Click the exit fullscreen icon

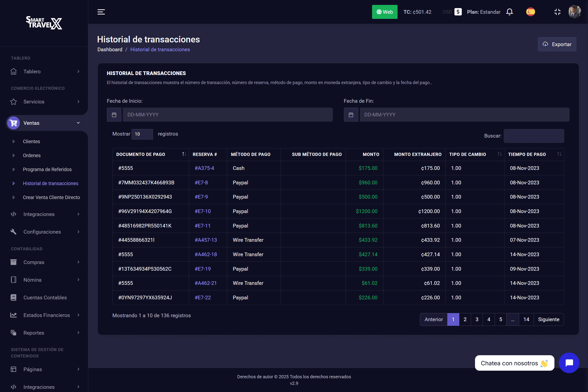pos(557,12)
